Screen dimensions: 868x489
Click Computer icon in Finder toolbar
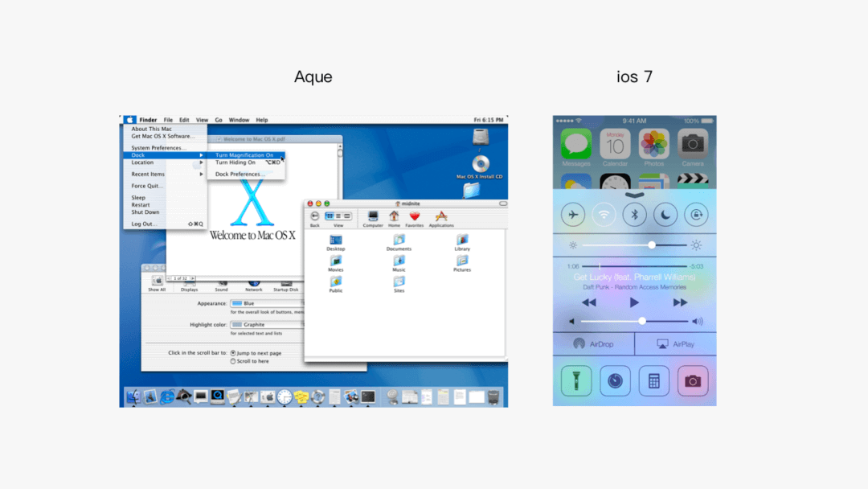point(373,219)
